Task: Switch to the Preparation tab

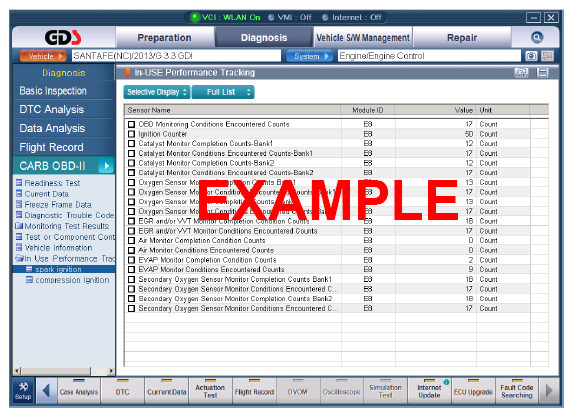Action: (x=164, y=38)
